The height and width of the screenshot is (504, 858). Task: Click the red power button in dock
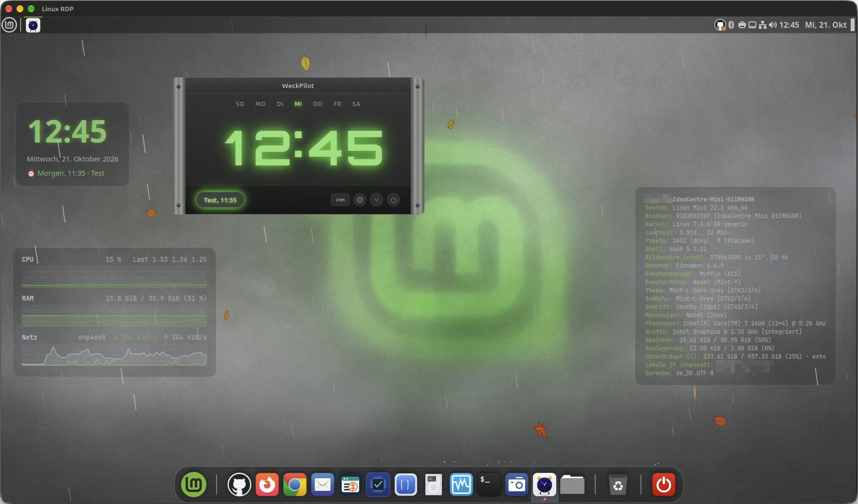pos(663,485)
